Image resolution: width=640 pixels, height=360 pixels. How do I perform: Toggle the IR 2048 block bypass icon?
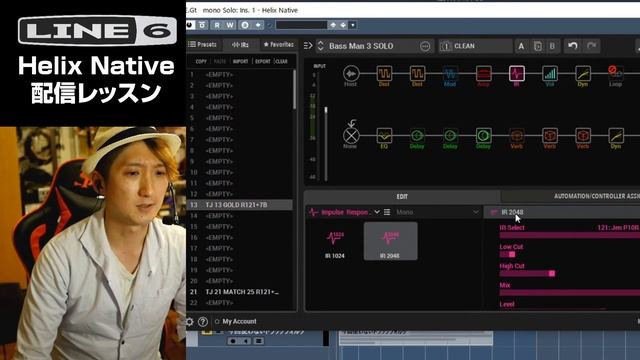coord(494,212)
